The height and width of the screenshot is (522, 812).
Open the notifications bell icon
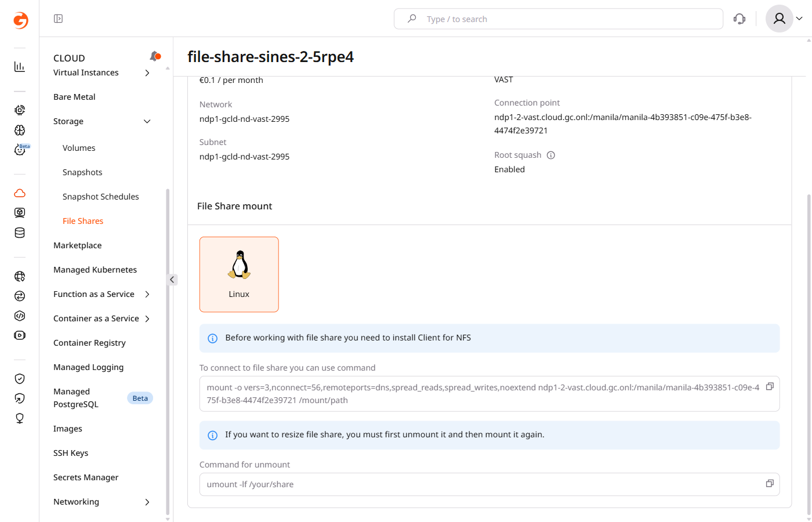point(155,56)
